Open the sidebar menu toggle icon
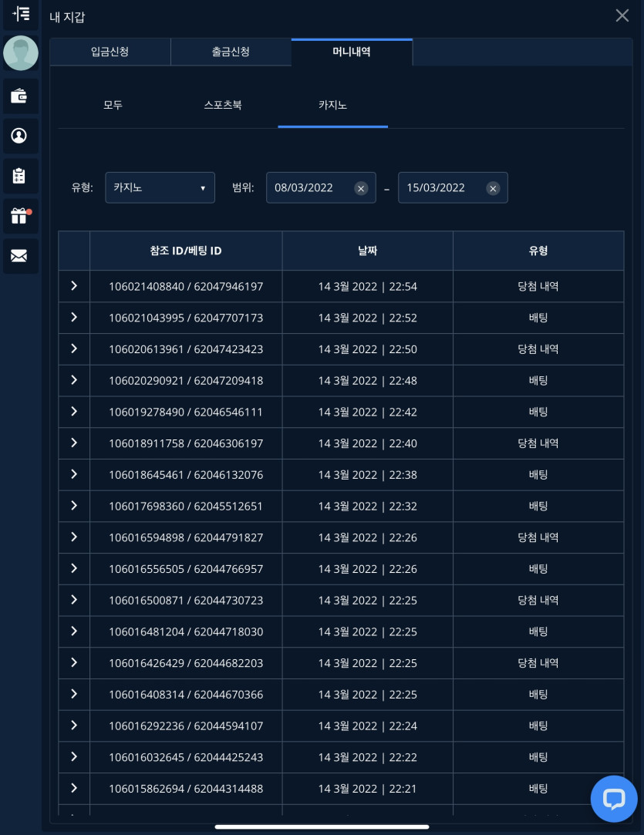Image resolution: width=644 pixels, height=835 pixels. [x=21, y=14]
